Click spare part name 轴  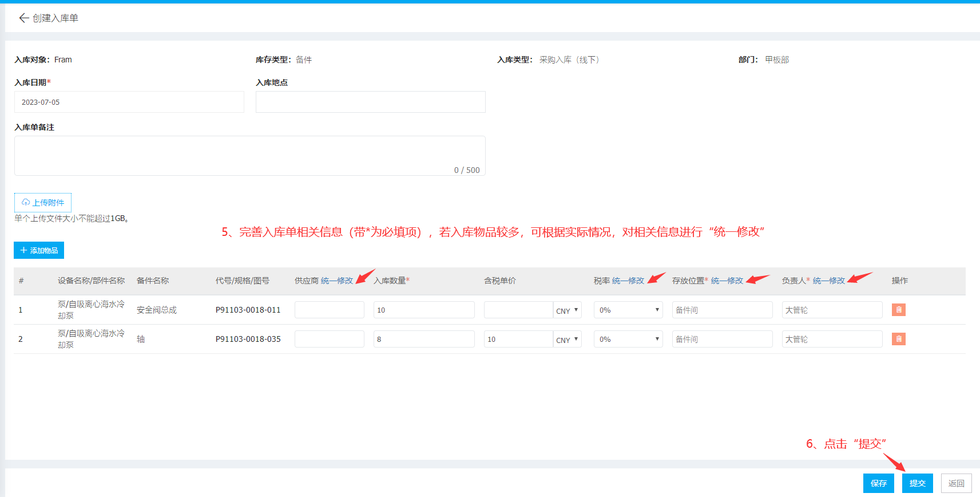(141, 339)
